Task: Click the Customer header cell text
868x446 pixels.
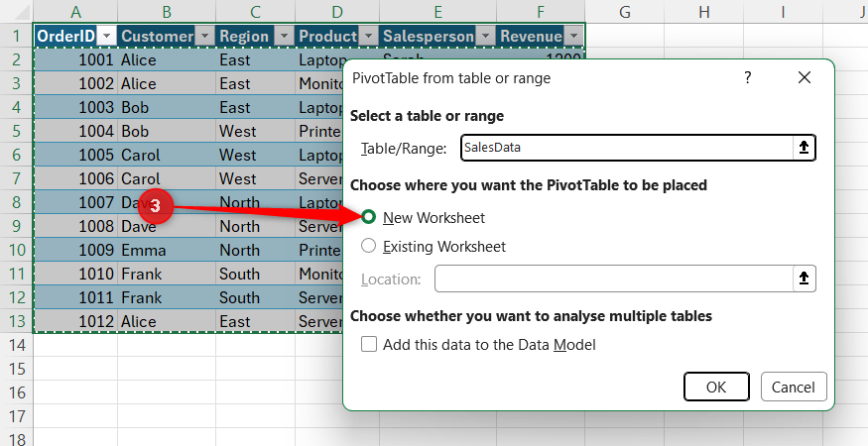Action: point(157,37)
